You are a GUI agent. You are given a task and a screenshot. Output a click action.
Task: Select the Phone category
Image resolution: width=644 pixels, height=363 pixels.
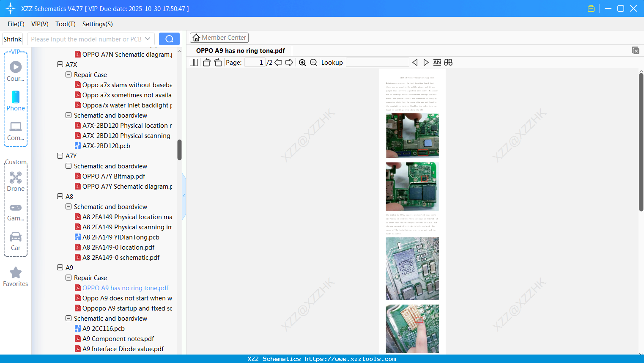pos(16,101)
